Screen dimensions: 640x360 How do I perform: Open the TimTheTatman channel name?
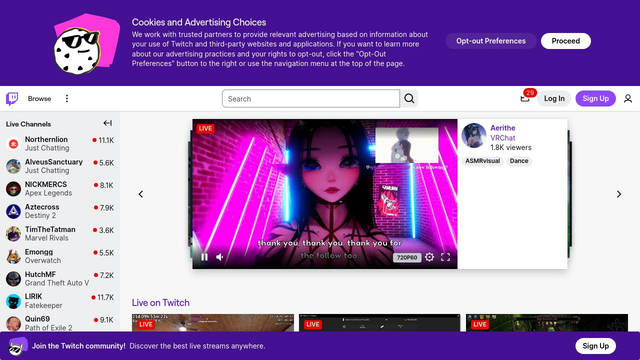(x=50, y=229)
